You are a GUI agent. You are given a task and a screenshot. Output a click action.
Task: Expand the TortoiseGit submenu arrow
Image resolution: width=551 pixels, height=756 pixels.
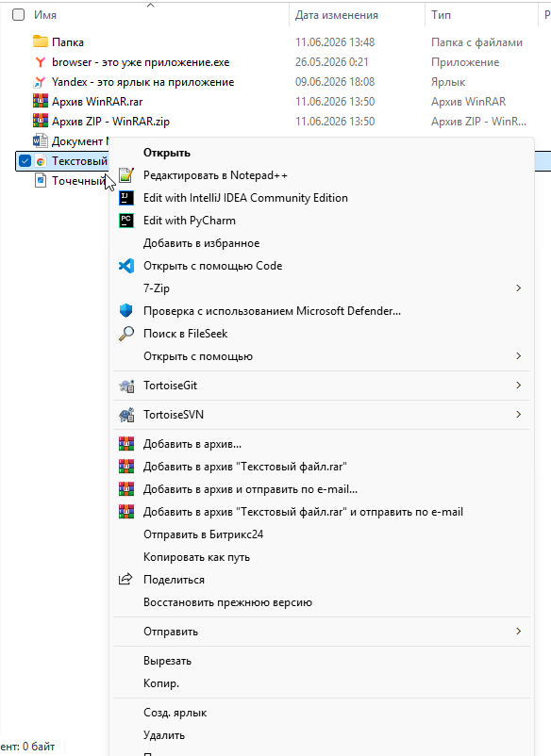519,386
